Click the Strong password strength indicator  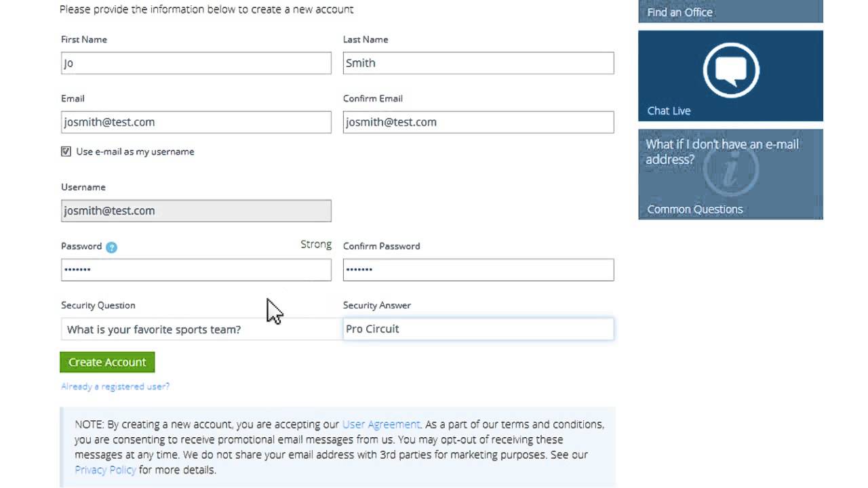click(316, 244)
